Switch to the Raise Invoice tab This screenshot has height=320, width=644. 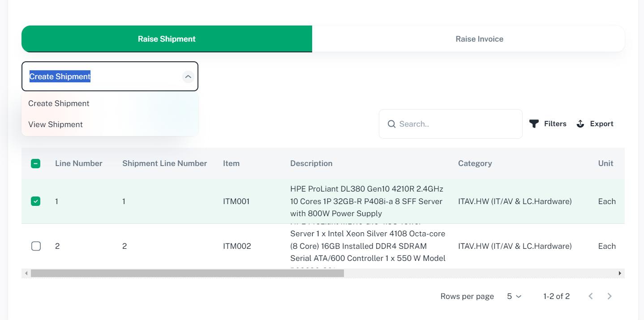click(x=479, y=39)
